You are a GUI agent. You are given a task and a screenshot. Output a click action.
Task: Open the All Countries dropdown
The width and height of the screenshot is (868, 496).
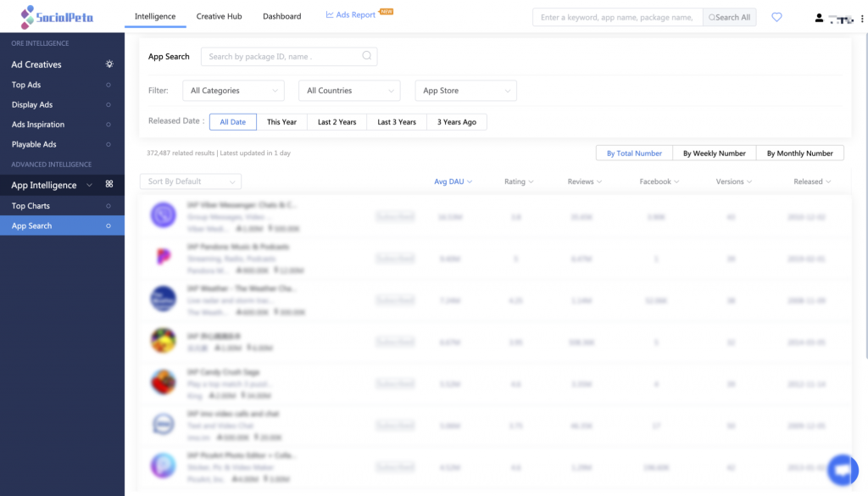[x=349, y=91]
